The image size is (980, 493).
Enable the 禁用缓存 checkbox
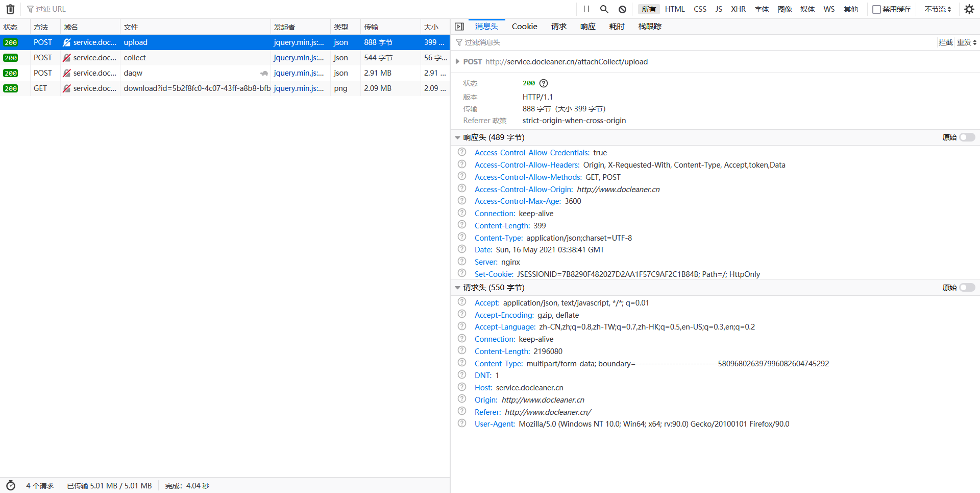point(876,9)
